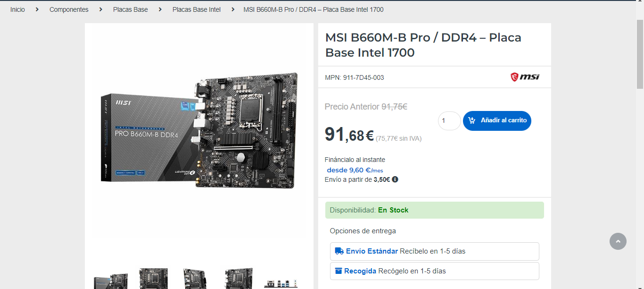
Task: Open financing offer desde 9,60 €/mes
Action: (355, 170)
